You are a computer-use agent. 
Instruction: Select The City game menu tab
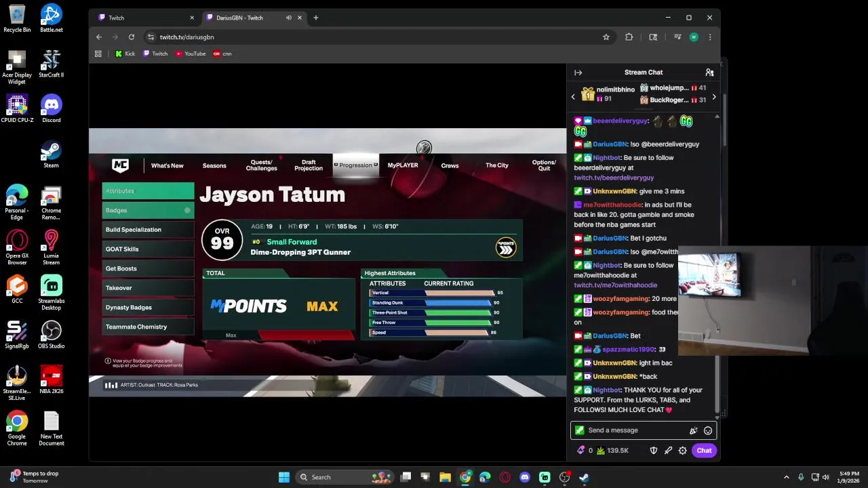(x=497, y=165)
